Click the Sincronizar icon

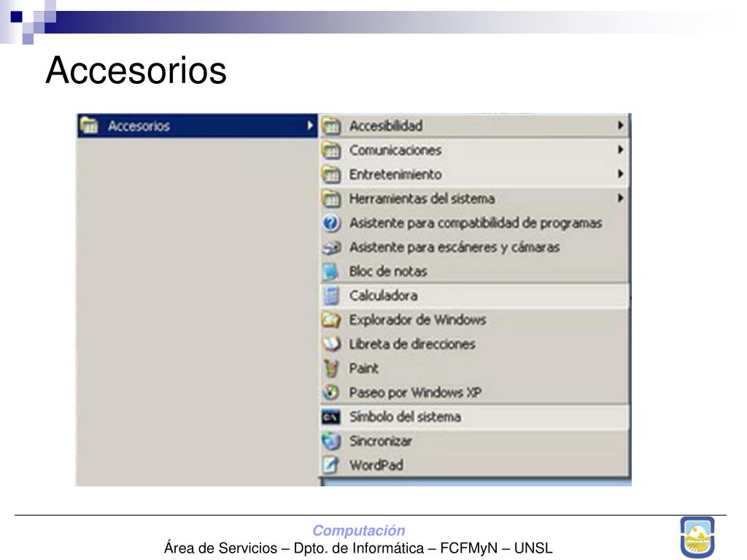(x=331, y=441)
